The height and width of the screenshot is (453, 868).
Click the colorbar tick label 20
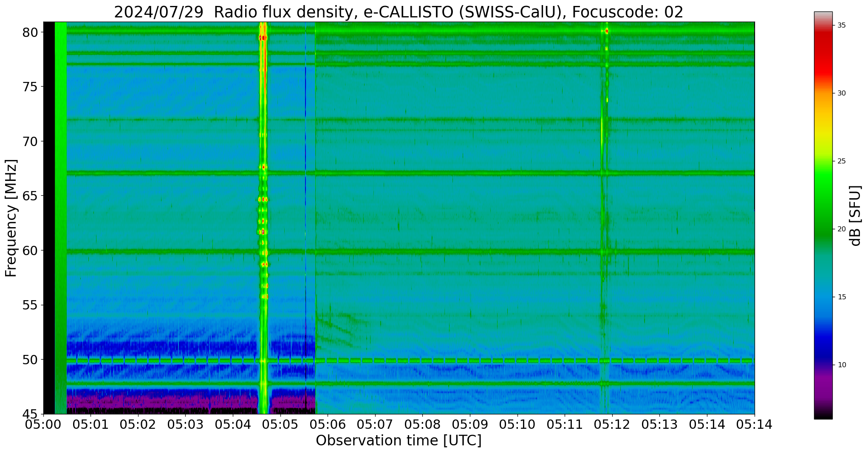[x=842, y=229]
